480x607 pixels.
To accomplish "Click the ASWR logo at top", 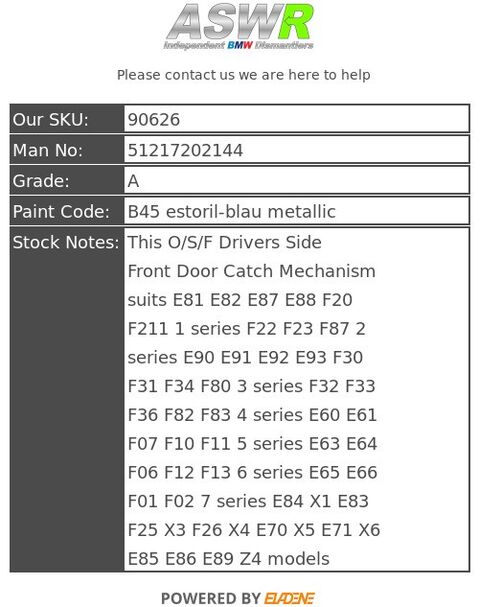I will [240, 26].
